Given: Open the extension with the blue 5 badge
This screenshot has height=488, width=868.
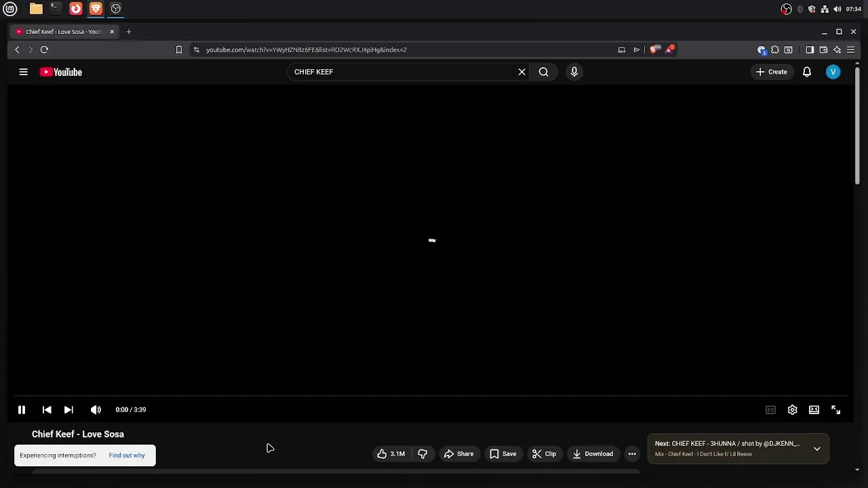Looking at the screenshot, I should coord(762,50).
